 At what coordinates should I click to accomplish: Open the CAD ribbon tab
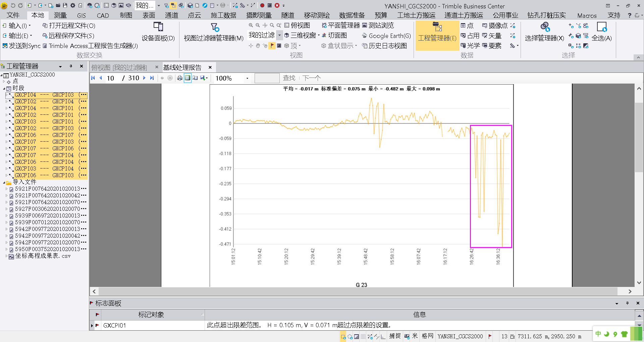[103, 15]
